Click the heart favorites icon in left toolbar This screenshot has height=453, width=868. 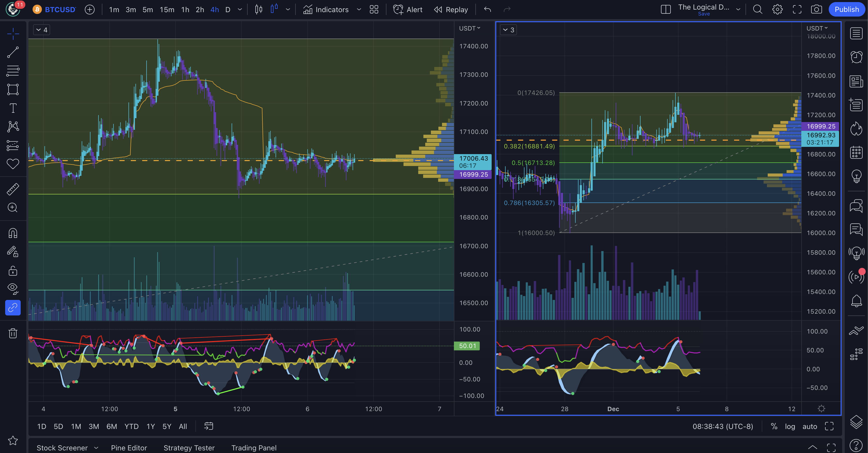point(13,164)
